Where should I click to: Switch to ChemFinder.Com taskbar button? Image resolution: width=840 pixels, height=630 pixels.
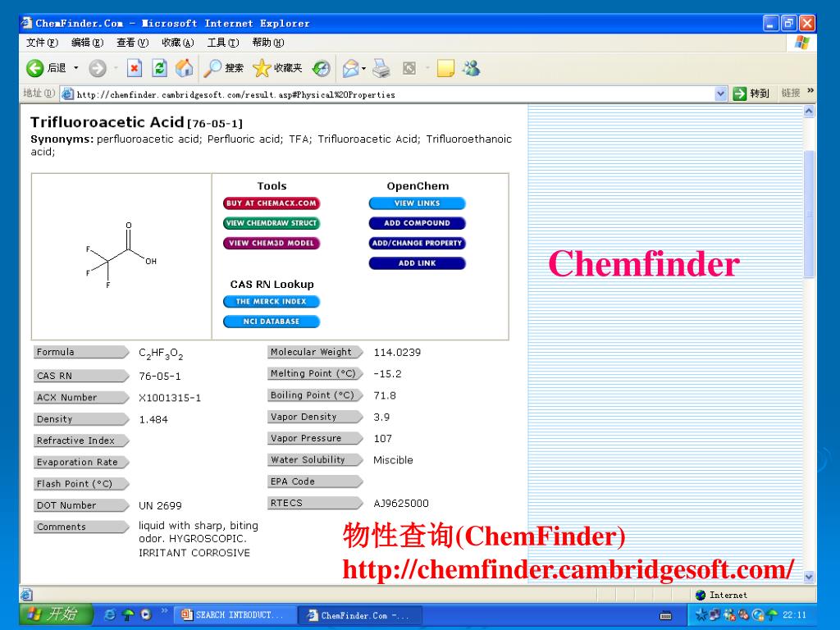tap(360, 615)
